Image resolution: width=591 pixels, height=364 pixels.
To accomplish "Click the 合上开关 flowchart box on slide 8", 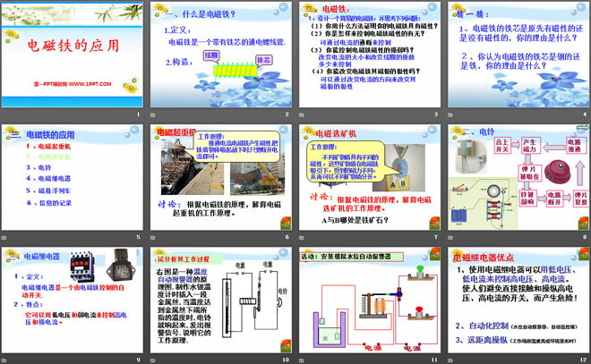I will click(x=502, y=144).
